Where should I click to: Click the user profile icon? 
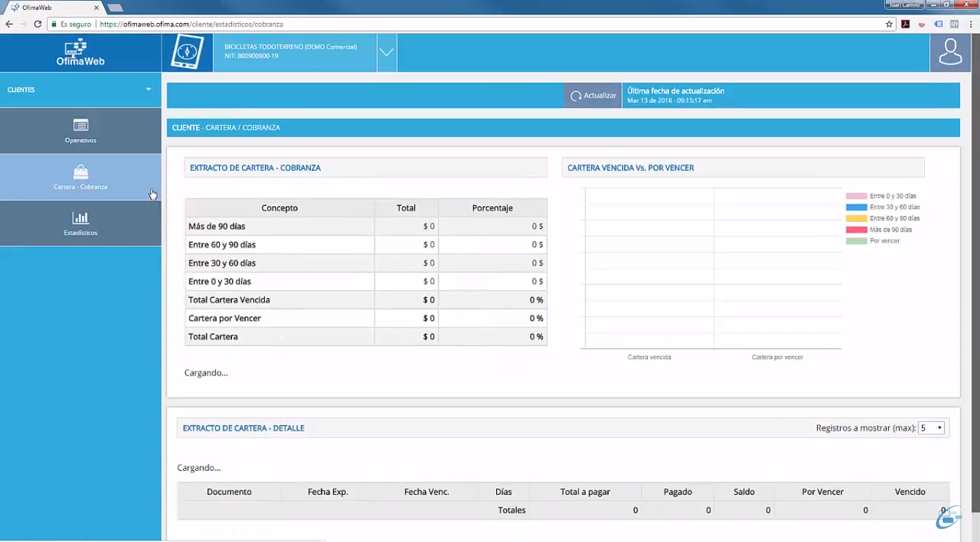coord(950,52)
